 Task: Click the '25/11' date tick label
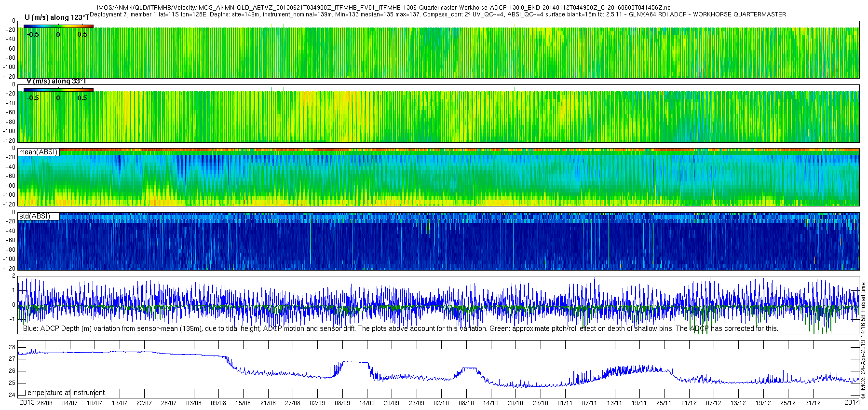(664, 403)
